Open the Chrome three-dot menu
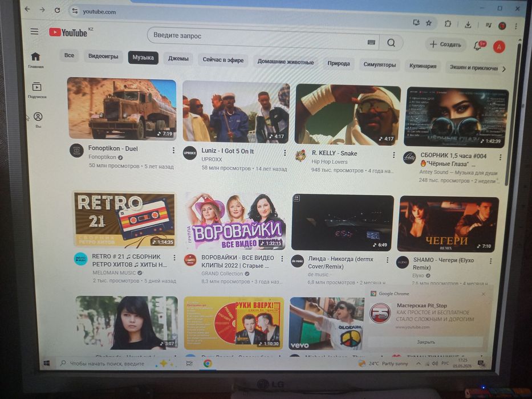The image size is (532, 399). pos(516,26)
